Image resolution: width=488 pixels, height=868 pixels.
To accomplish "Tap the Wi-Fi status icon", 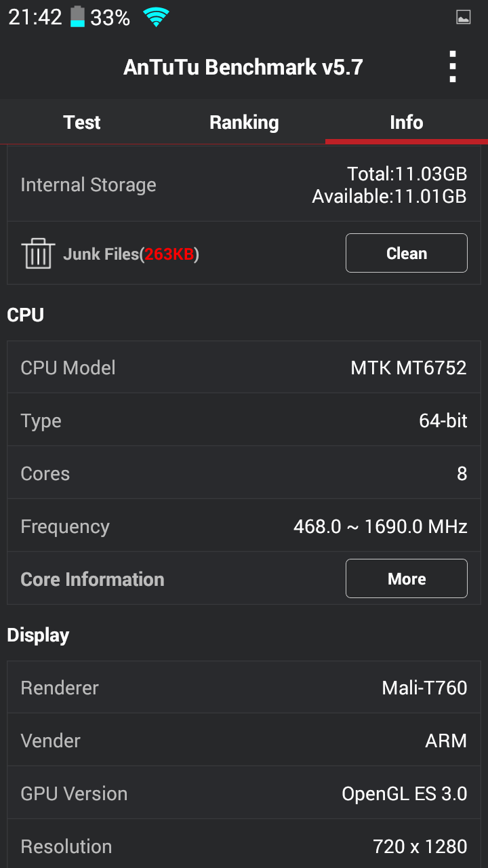I will coord(156,18).
